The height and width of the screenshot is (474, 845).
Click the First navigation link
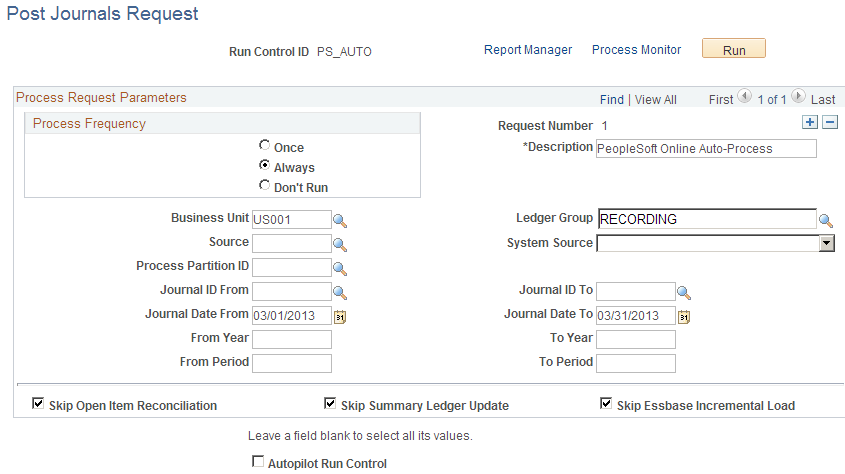tap(721, 100)
